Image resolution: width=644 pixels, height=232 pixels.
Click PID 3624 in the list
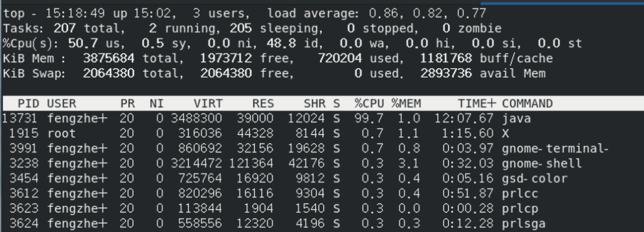[x=24, y=224]
